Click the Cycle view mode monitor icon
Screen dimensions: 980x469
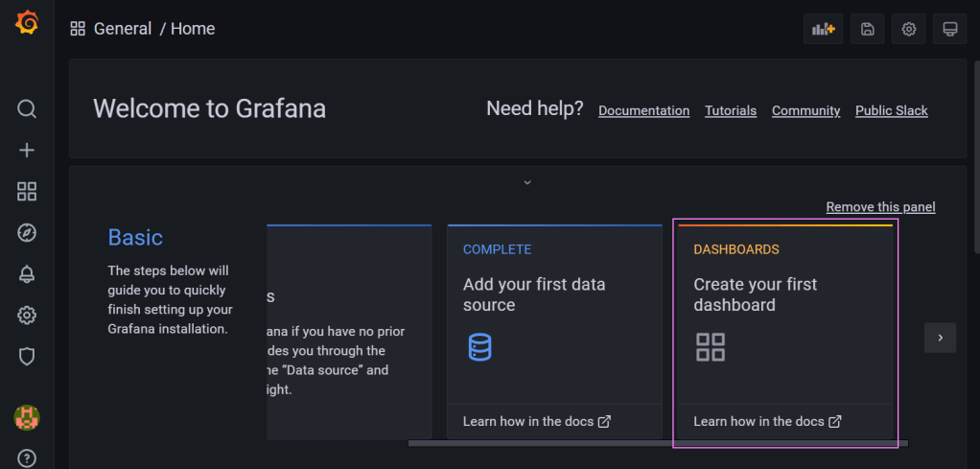pos(950,29)
